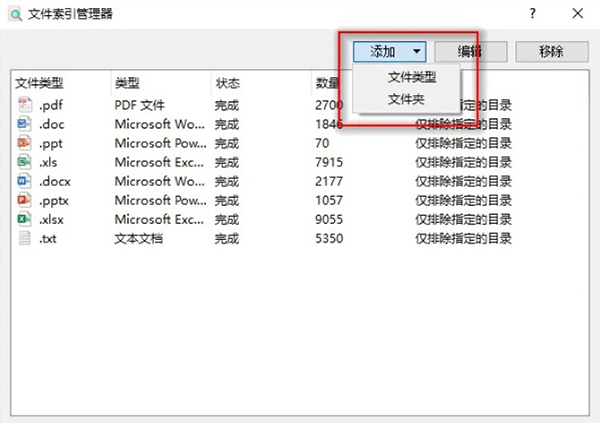The height and width of the screenshot is (423, 600).
Task: Choose 文件夹 from the dropdown menu
Action: point(405,99)
